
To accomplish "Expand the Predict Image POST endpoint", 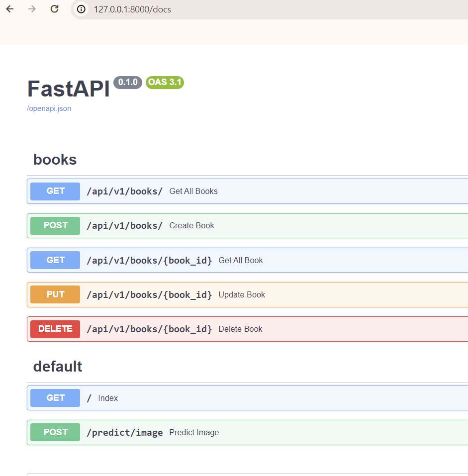I will tap(247, 432).
